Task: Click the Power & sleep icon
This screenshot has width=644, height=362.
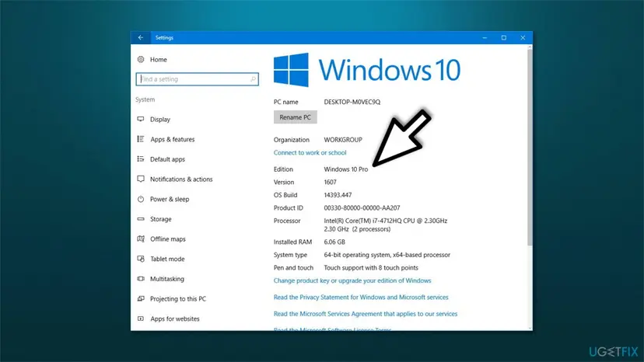Action: [x=141, y=199]
